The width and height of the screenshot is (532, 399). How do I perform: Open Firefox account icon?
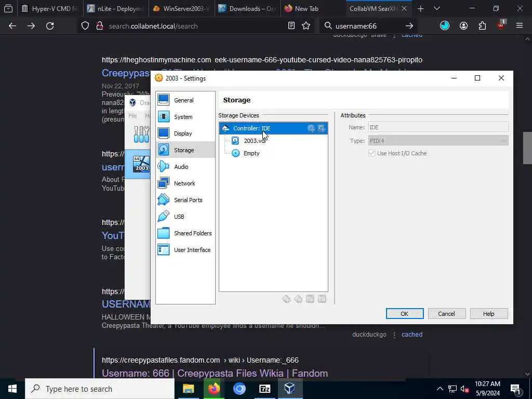coord(463,26)
